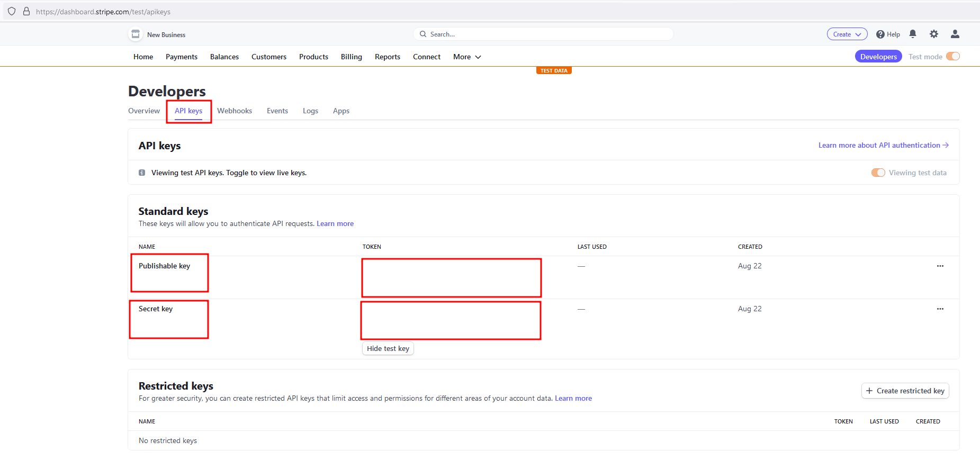
Task: Open options menu for Secret key row
Action: [940, 309]
